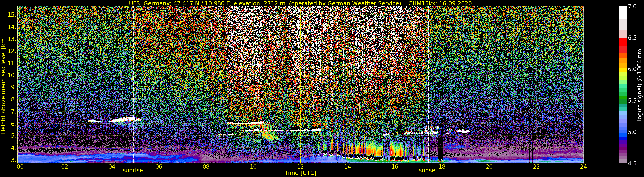
Task: Click time axis tick '06'
Action: (x=159, y=166)
